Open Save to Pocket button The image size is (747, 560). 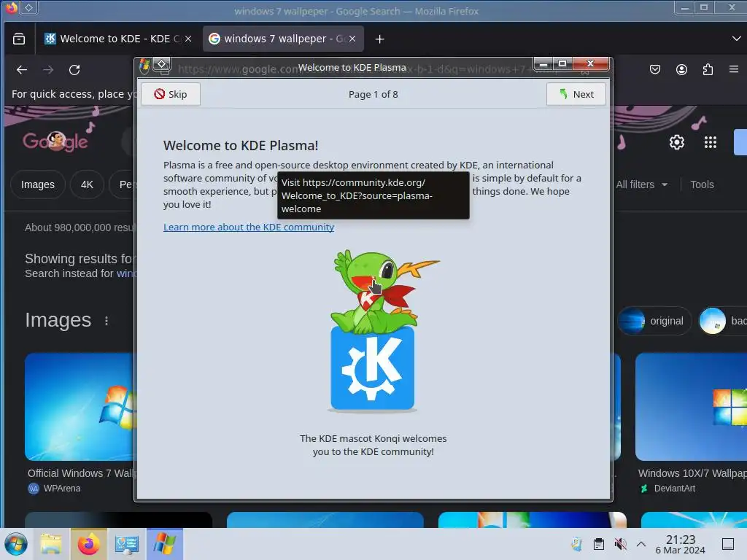point(655,69)
